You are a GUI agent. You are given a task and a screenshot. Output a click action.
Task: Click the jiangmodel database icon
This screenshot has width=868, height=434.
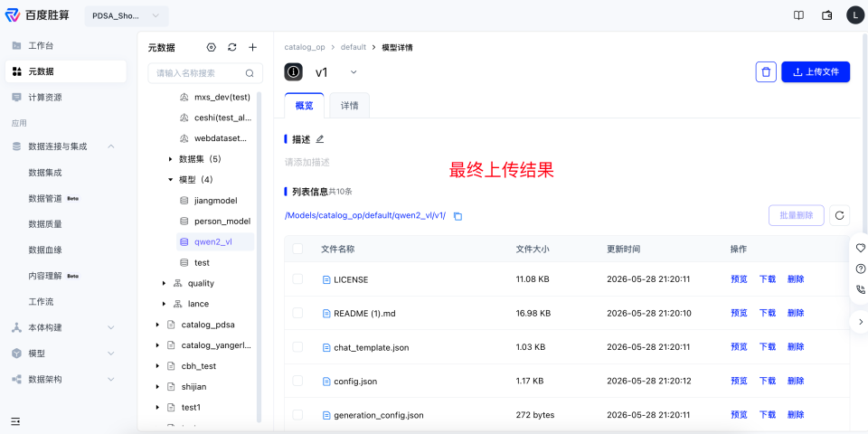184,201
